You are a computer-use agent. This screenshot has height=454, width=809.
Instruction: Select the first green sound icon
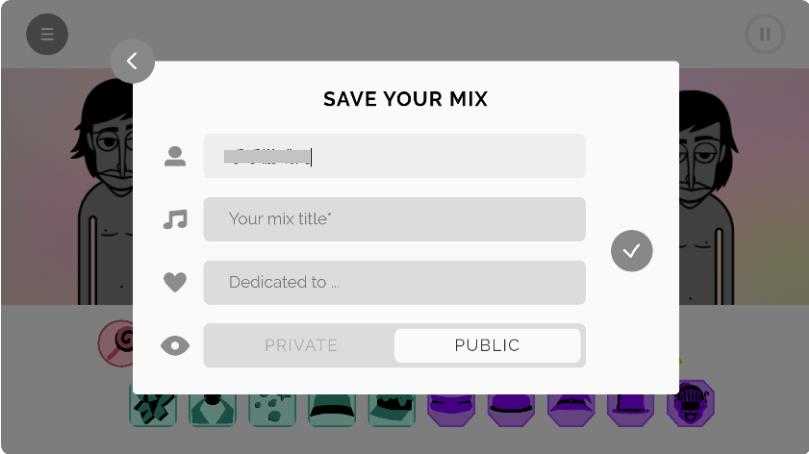point(153,408)
